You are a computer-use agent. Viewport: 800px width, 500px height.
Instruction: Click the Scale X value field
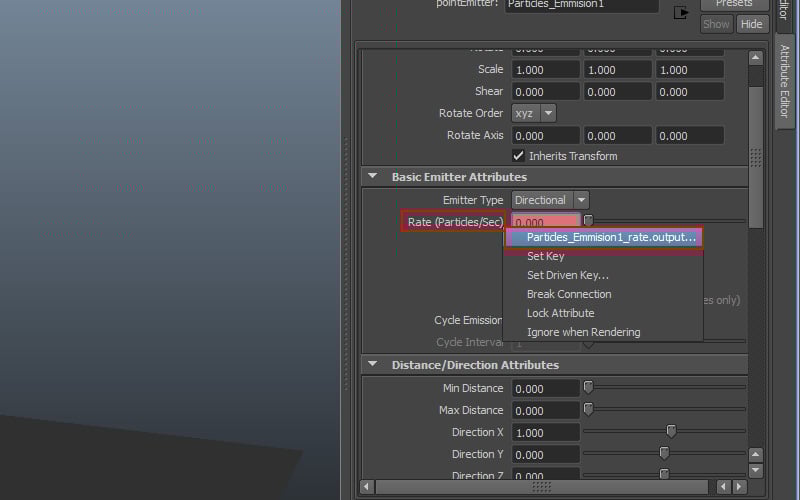[545, 70]
